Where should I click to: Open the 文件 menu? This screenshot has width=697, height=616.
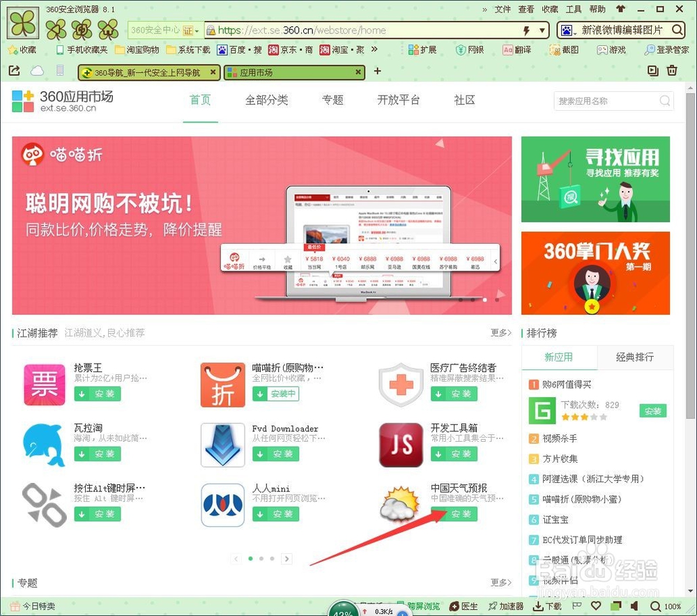pyautogui.click(x=503, y=9)
